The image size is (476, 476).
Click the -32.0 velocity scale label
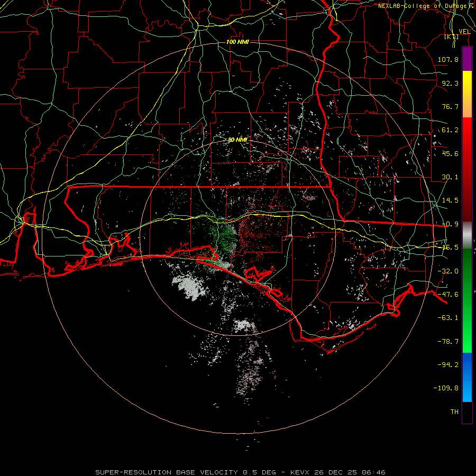click(x=448, y=271)
